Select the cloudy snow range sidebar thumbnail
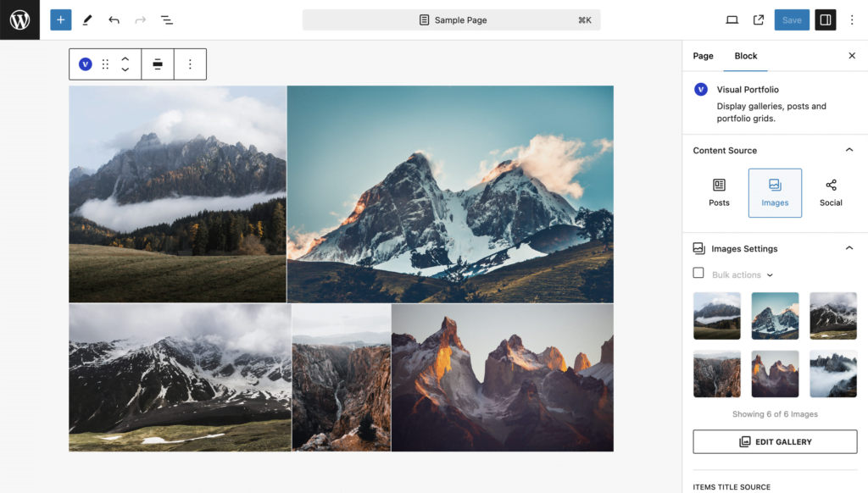The width and height of the screenshot is (868, 493). (833, 316)
